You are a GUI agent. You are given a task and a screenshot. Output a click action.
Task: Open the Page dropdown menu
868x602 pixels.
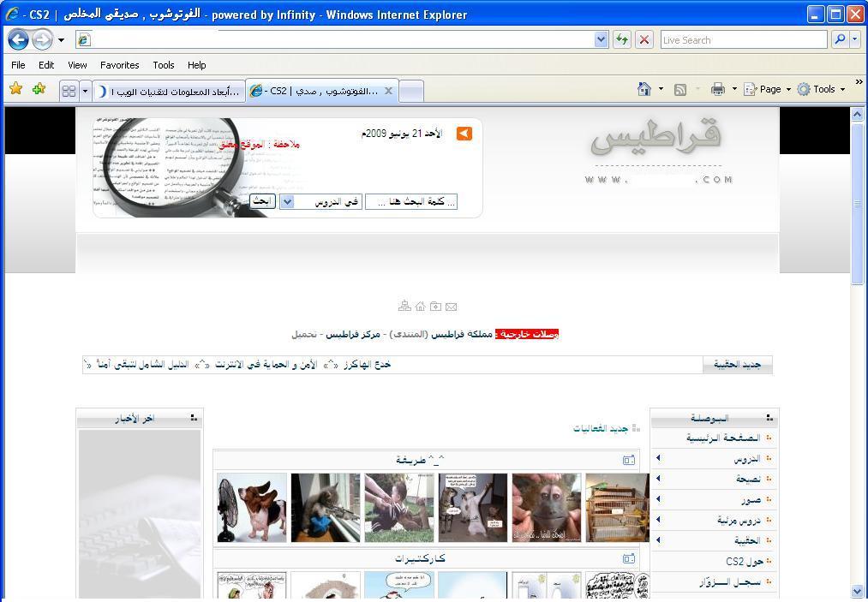(768, 89)
